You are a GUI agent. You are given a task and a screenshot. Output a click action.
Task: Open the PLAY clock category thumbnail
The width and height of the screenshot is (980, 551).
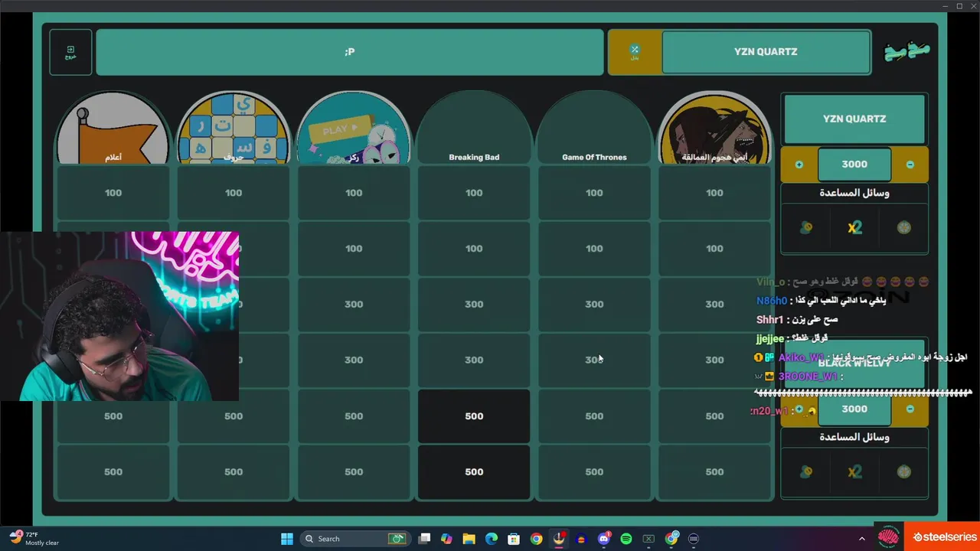pyautogui.click(x=354, y=128)
